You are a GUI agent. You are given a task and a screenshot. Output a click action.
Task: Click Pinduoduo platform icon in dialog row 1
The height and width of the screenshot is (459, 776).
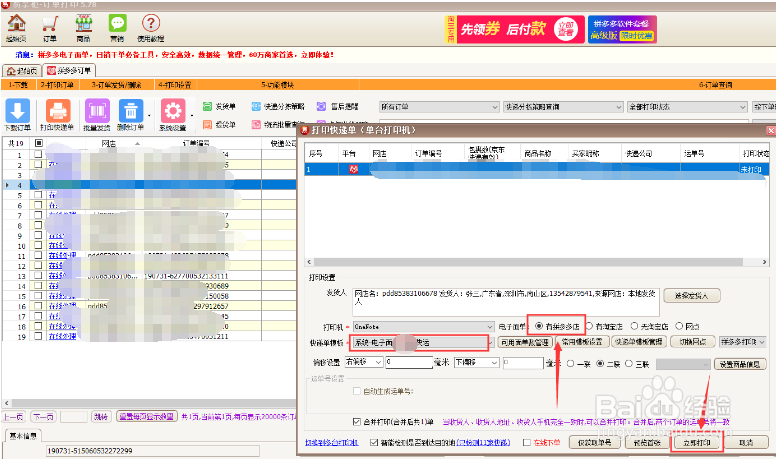(353, 169)
